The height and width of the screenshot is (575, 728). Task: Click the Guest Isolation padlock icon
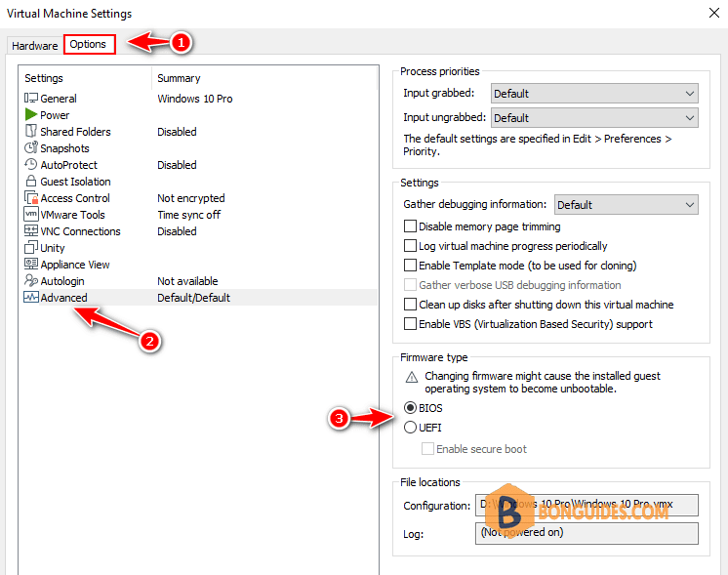(x=30, y=181)
